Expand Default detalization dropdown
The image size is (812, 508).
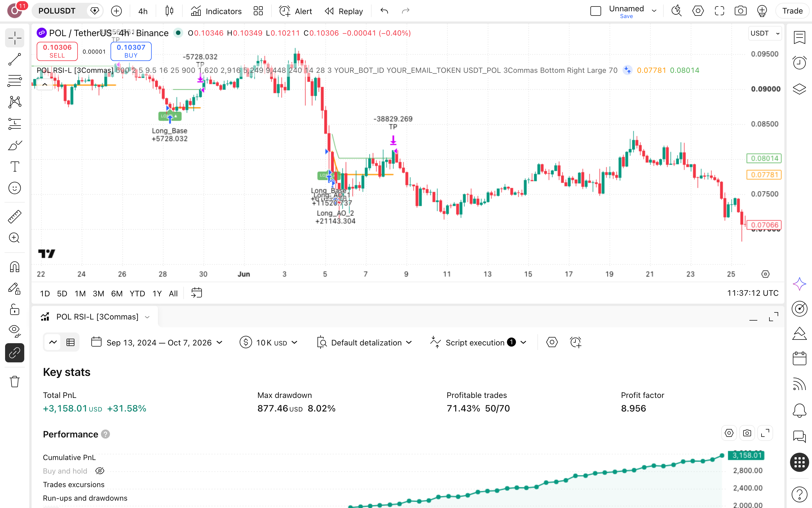click(x=364, y=342)
